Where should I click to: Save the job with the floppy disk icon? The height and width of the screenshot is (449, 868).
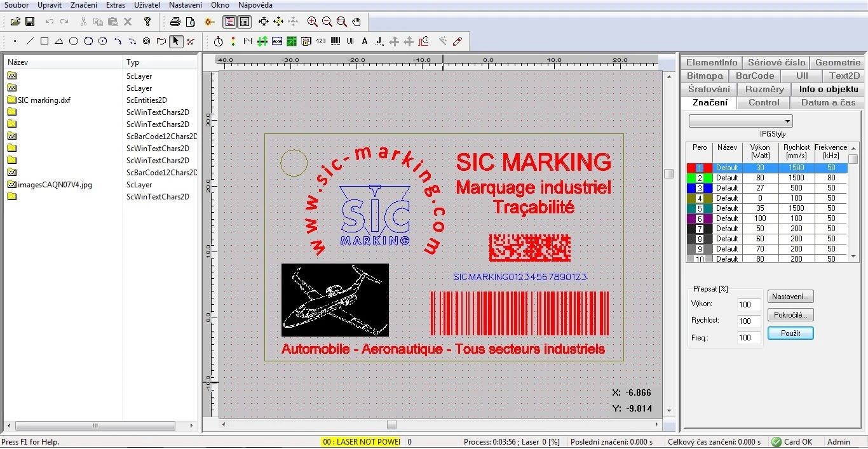click(30, 22)
